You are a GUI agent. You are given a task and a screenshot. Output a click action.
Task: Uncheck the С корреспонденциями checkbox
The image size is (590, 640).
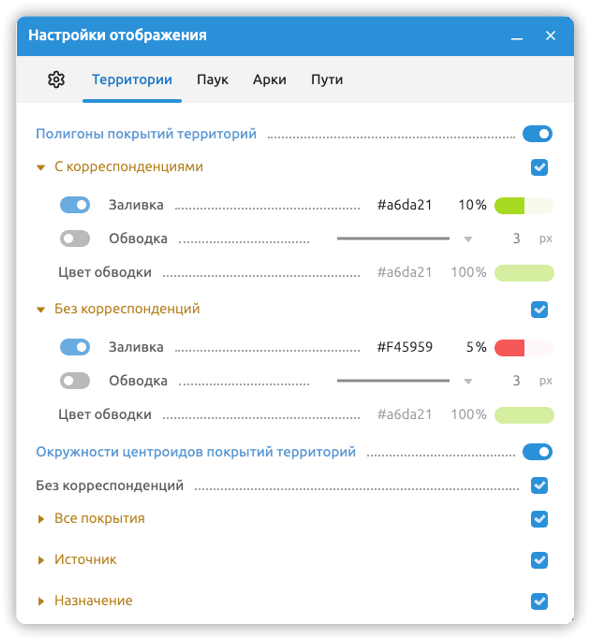539,167
